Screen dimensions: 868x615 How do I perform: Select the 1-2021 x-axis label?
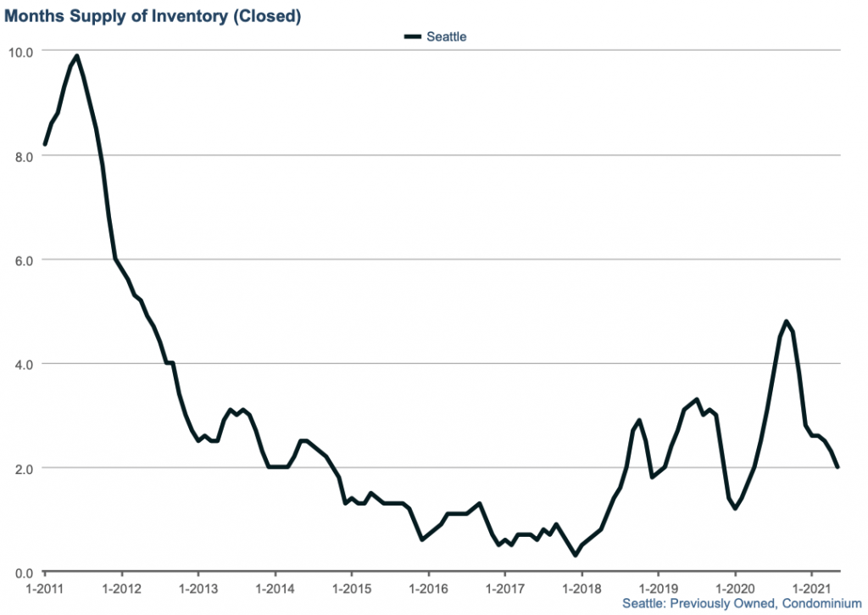tap(811, 588)
